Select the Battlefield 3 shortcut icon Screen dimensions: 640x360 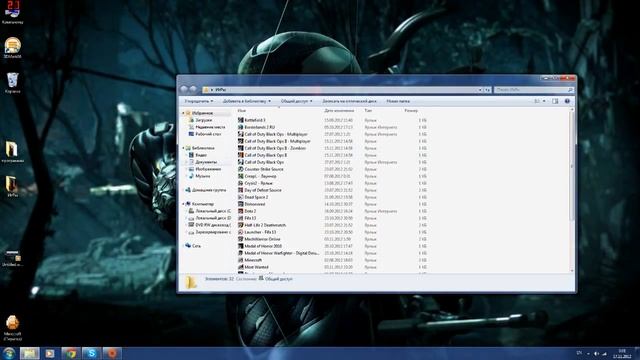240,120
